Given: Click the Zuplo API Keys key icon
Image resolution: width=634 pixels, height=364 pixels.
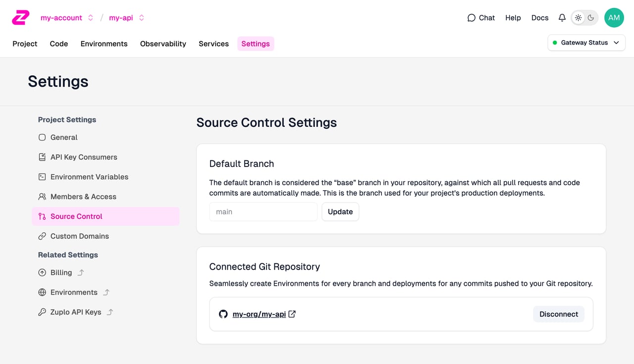Looking at the screenshot, I should (x=42, y=312).
